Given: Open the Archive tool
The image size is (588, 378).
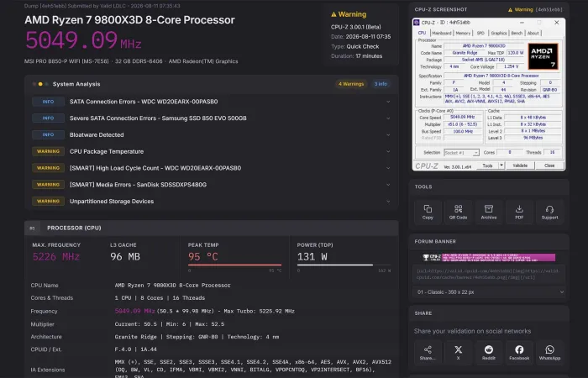Looking at the screenshot, I should [489, 212].
